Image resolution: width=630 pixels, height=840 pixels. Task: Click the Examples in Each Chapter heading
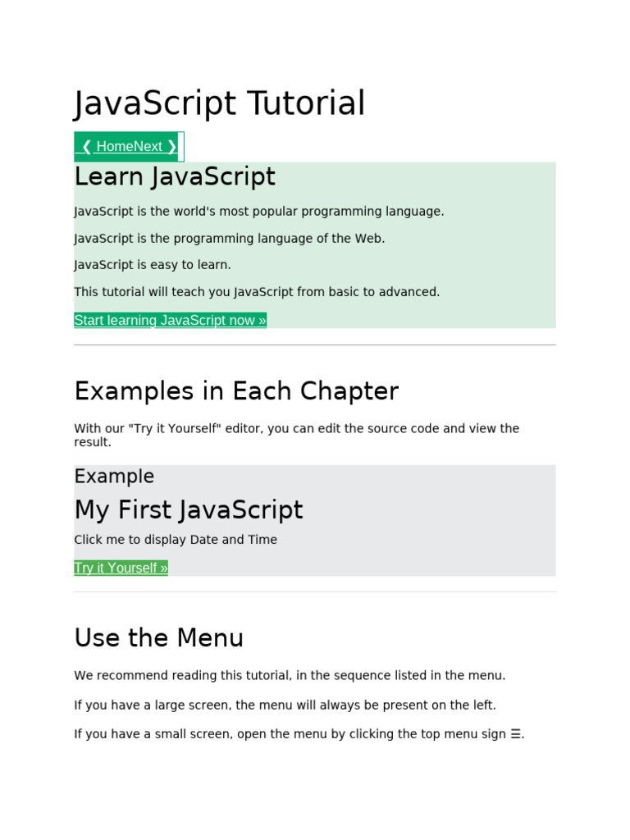(236, 391)
